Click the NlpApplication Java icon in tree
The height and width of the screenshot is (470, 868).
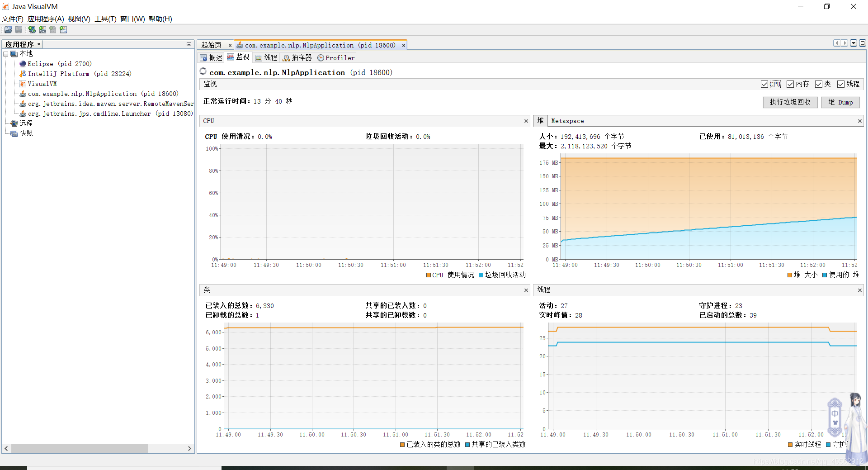[x=23, y=94]
